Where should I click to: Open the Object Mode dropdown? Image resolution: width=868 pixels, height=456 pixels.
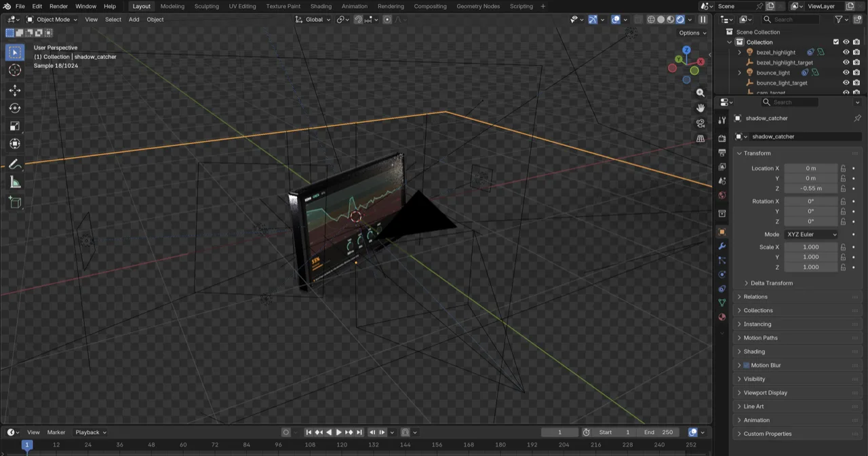53,19
